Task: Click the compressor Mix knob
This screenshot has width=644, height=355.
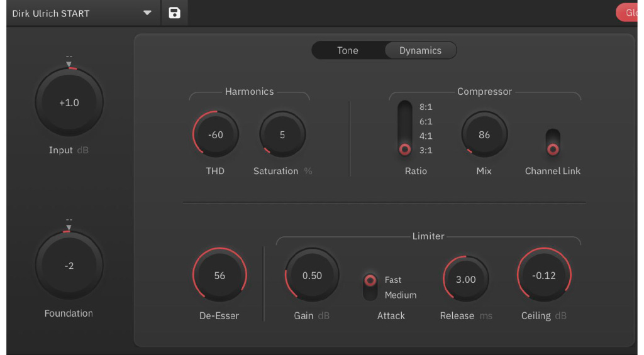Action: [x=484, y=135]
